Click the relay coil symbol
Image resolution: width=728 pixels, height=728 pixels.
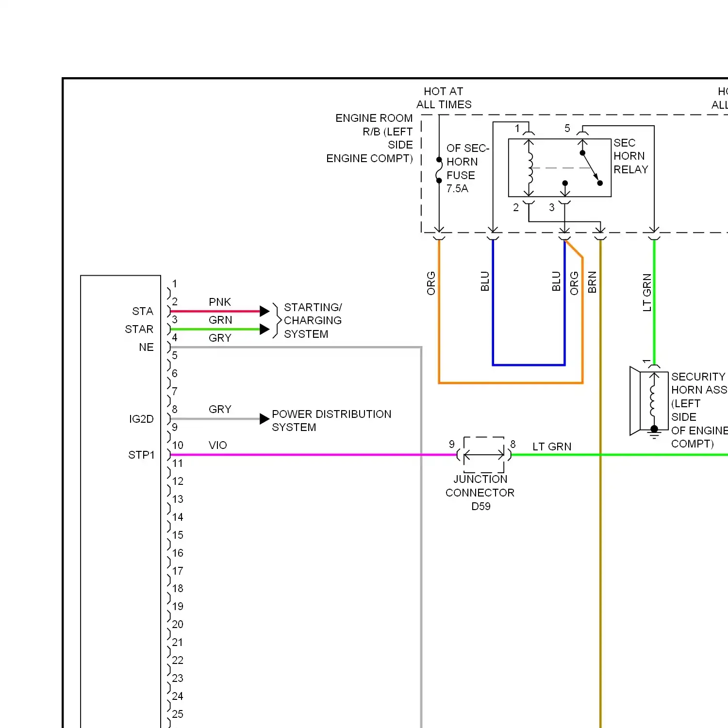(529, 168)
